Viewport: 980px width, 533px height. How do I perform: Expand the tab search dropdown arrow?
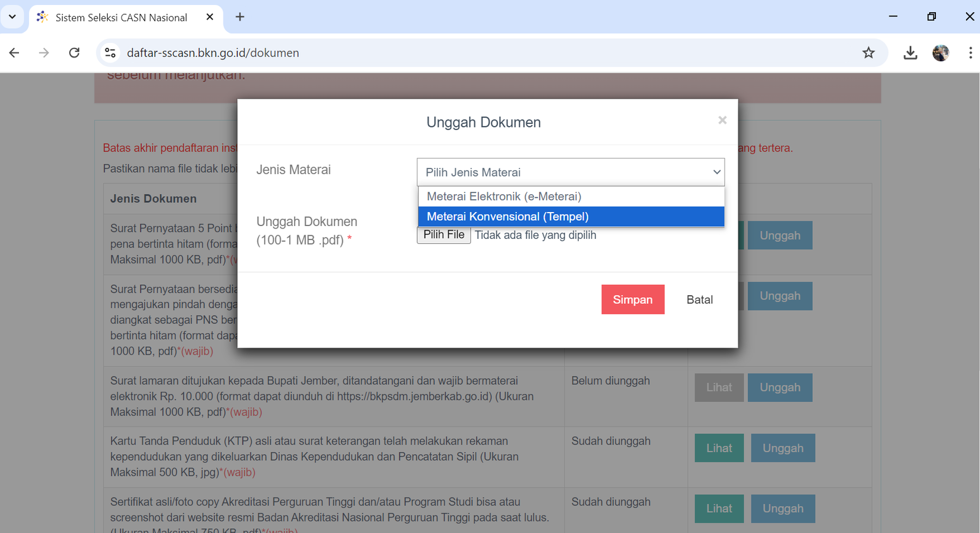point(12,17)
